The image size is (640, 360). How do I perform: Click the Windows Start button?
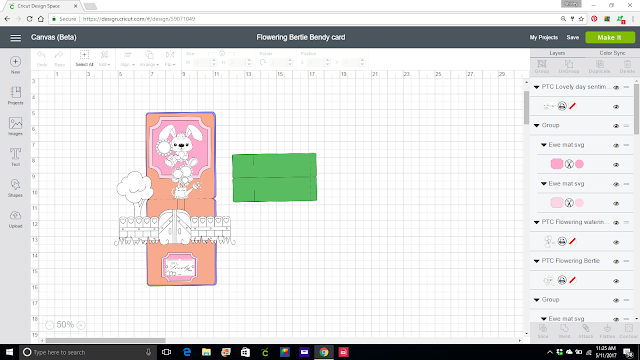click(9, 352)
